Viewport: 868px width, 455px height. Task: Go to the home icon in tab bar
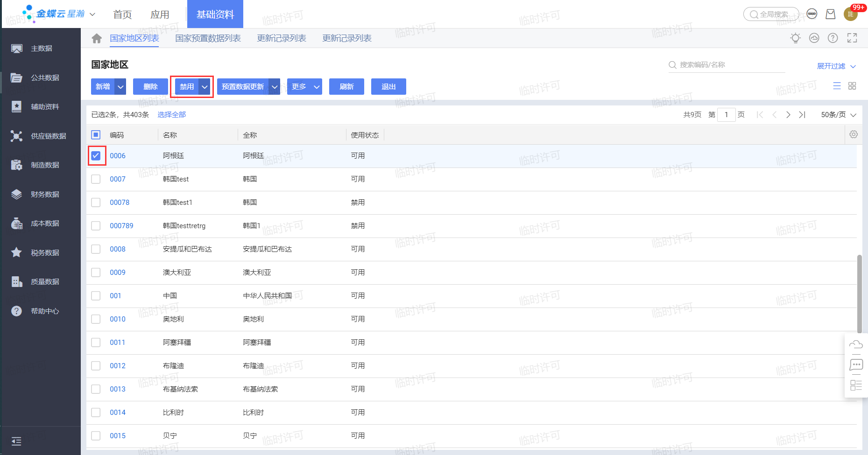97,38
